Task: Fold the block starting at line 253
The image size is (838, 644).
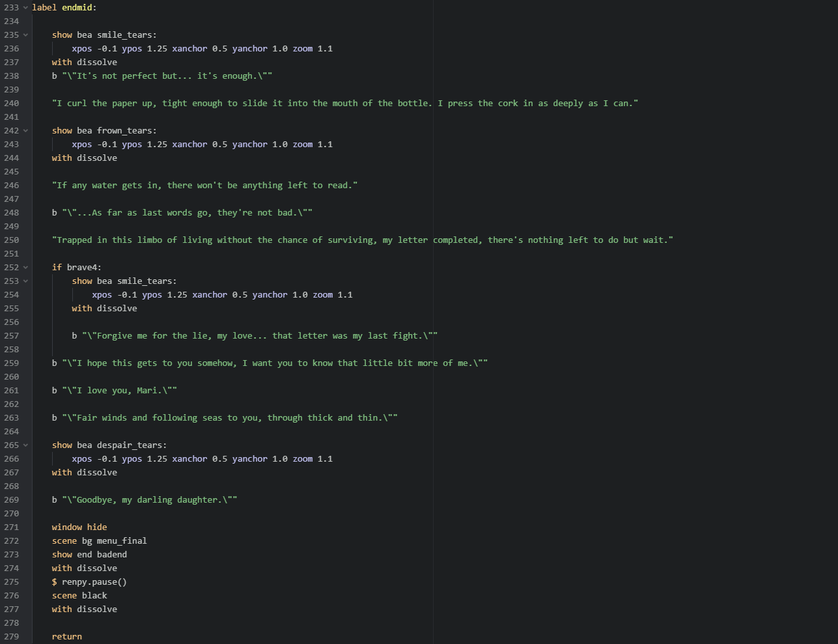Action: [x=25, y=281]
